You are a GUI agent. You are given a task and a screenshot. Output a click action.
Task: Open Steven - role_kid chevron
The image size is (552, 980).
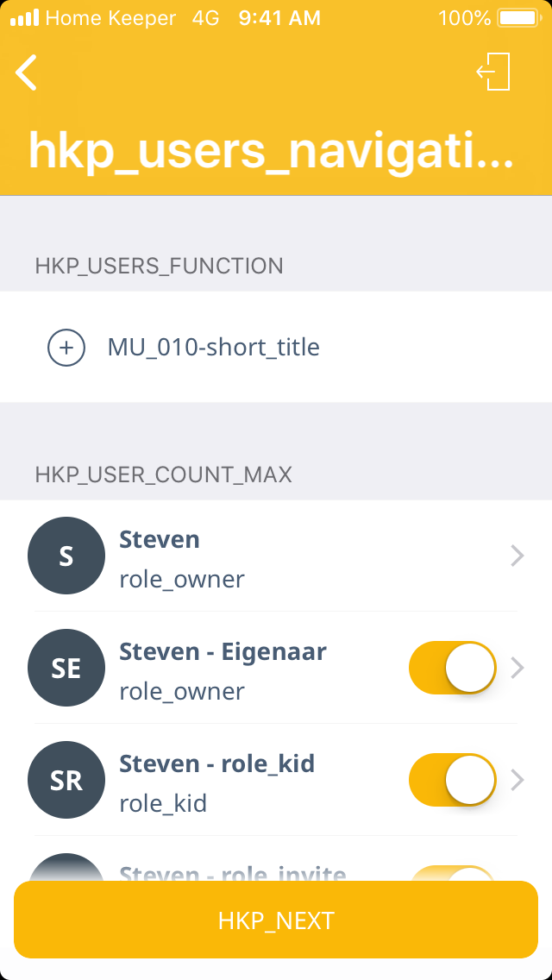(517, 780)
